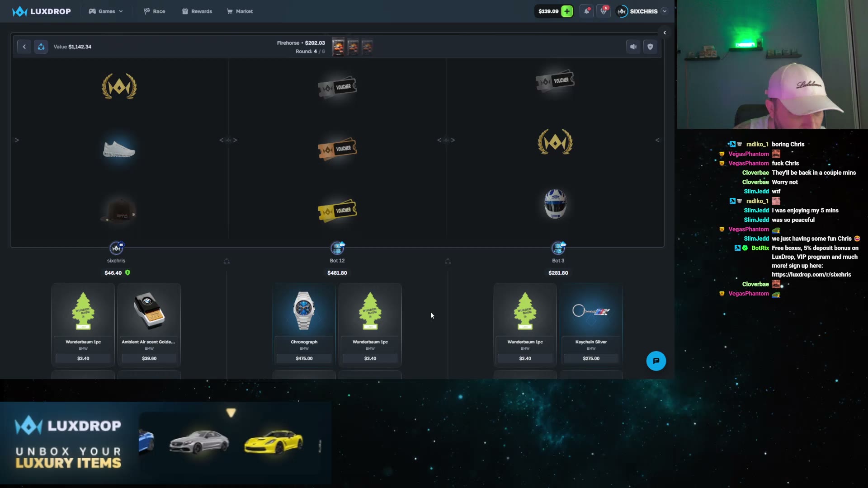Open the Wunderbaum 1pc card under Bot 12
The width and height of the screenshot is (868, 488).
[x=370, y=324]
